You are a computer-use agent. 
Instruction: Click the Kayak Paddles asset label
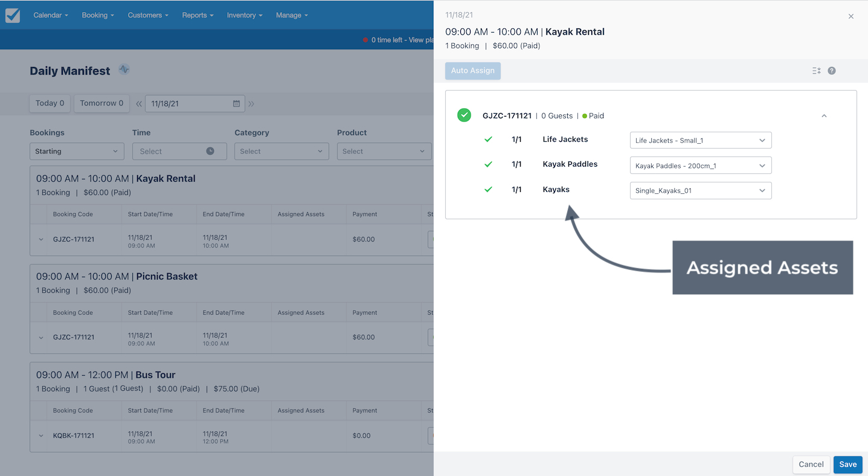click(570, 164)
